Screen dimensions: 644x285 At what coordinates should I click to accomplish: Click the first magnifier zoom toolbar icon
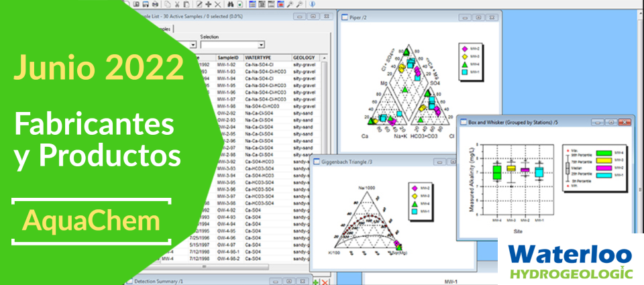[290, 4]
